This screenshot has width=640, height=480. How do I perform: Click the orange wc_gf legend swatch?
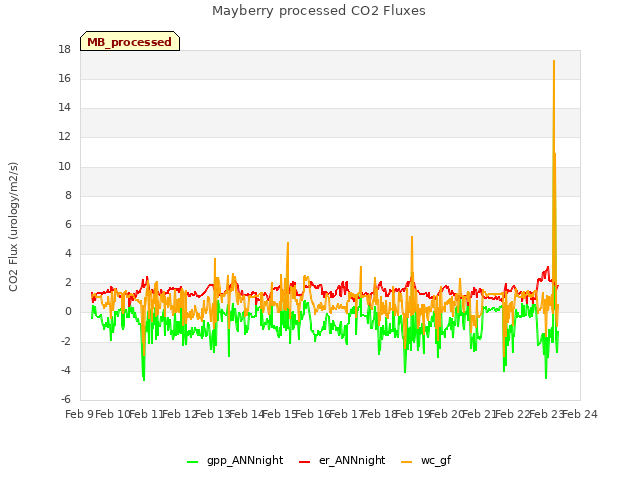coord(407,462)
